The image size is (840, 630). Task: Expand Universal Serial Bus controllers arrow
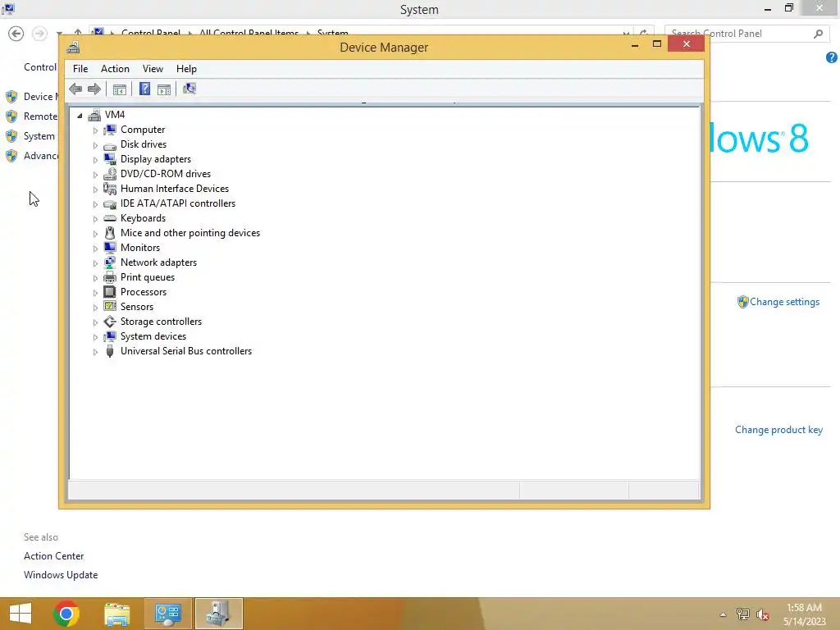95,351
